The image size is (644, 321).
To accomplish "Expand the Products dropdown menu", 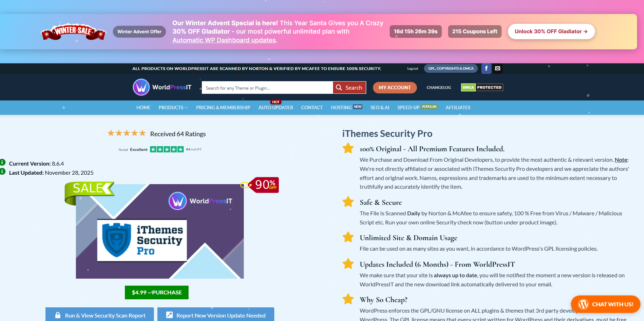I will point(173,107).
